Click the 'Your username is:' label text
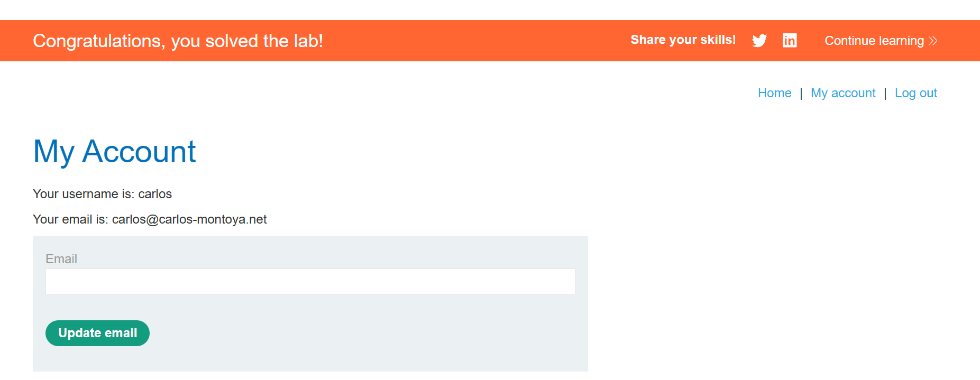The image size is (980, 380). click(84, 194)
